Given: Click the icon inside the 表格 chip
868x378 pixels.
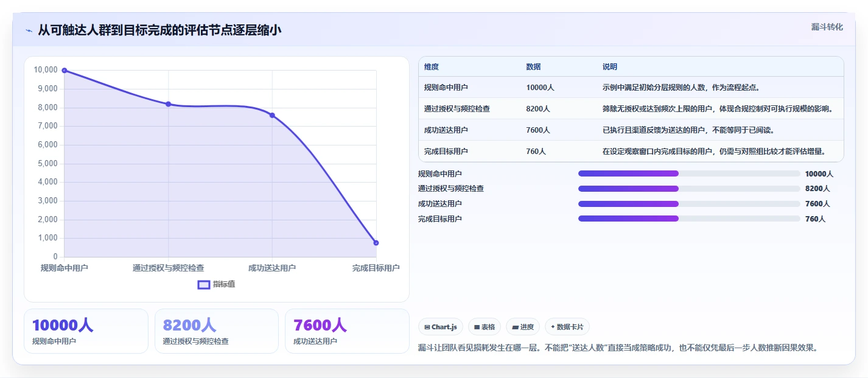Looking at the screenshot, I should (x=477, y=327).
